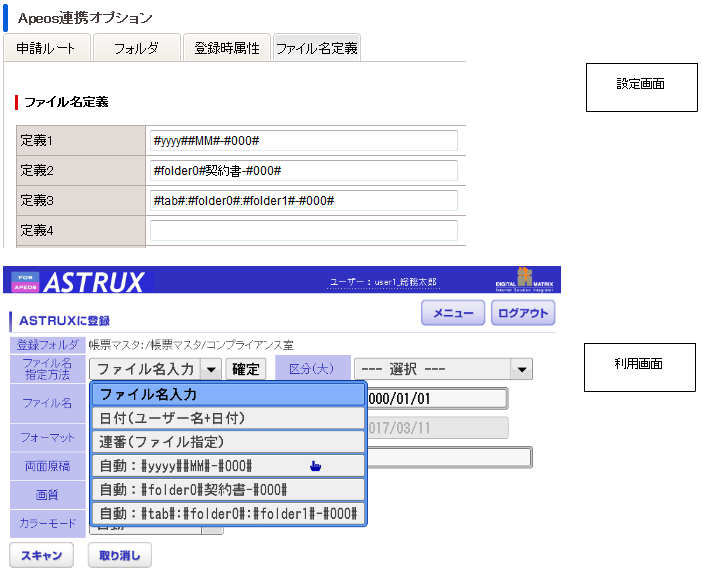Image resolution: width=702 pixels, height=575 pixels.
Task: Choose 自動:#folder0#契約書-#000# option
Action: coord(228,489)
